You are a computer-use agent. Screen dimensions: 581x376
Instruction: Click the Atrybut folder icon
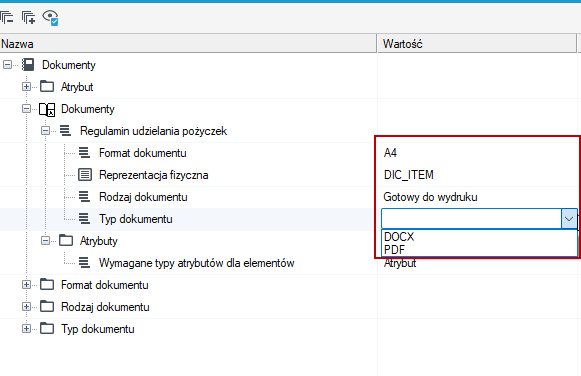pyautogui.click(x=47, y=87)
